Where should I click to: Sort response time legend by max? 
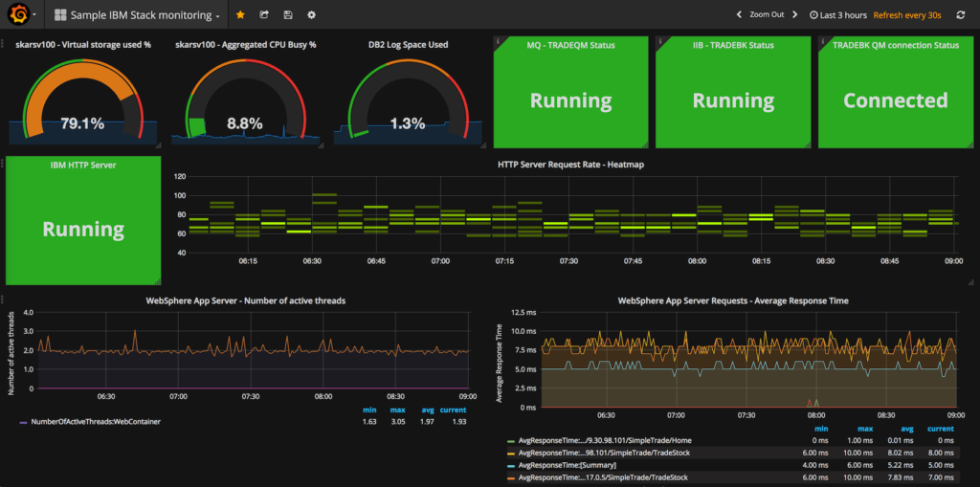click(864, 429)
